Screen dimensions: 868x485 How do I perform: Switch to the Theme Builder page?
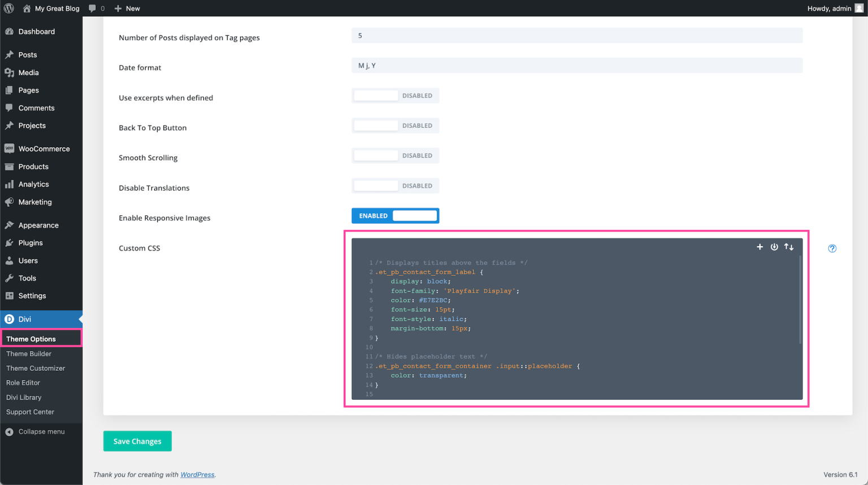[29, 353]
